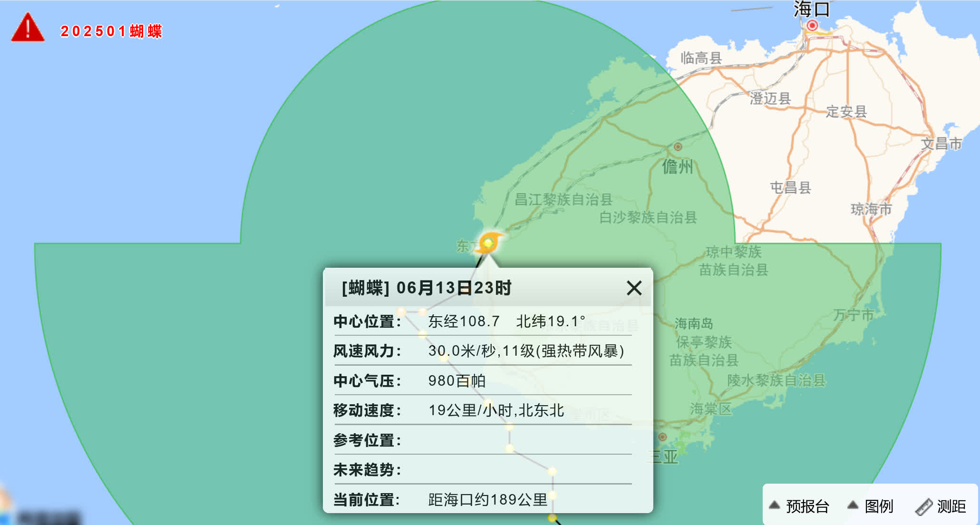Click the 测距 ruler icon
The width and height of the screenshot is (980, 525).
(x=923, y=507)
